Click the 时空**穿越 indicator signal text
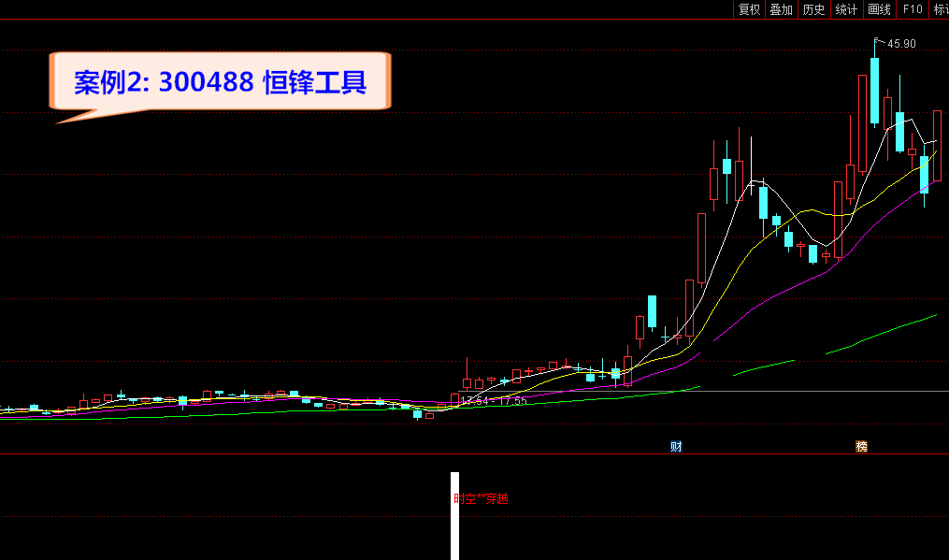Screen dimensions: 949x560 [x=482, y=499]
